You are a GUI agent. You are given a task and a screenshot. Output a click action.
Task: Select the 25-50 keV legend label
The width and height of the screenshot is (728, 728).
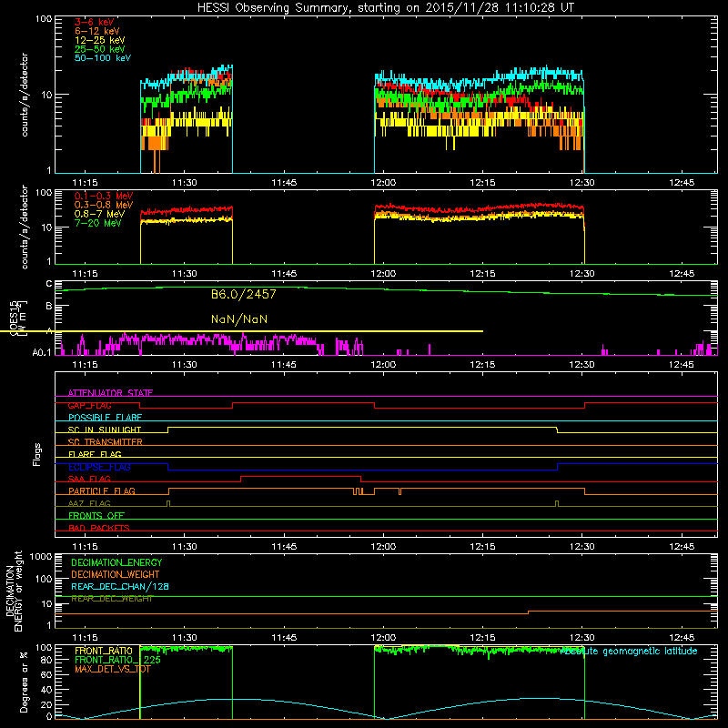pos(100,49)
